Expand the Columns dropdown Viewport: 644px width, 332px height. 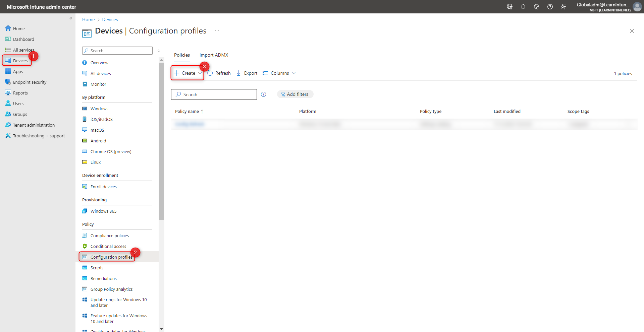pos(279,73)
